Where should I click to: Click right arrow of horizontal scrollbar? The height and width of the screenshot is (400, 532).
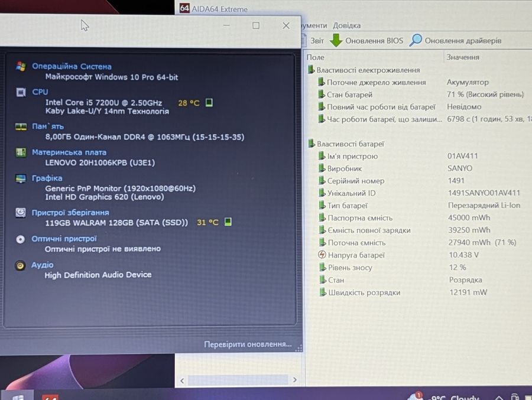coord(294,380)
